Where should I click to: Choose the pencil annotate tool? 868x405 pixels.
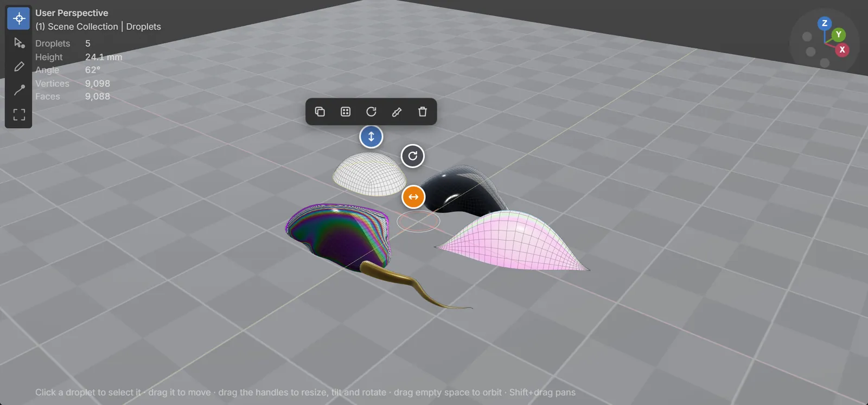[18, 66]
